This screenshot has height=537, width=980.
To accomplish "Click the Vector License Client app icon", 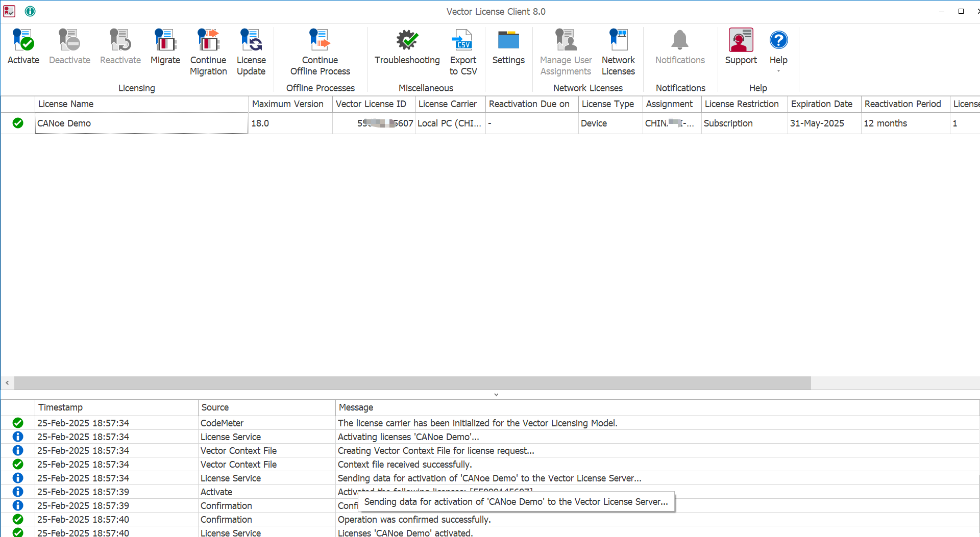I will point(9,11).
